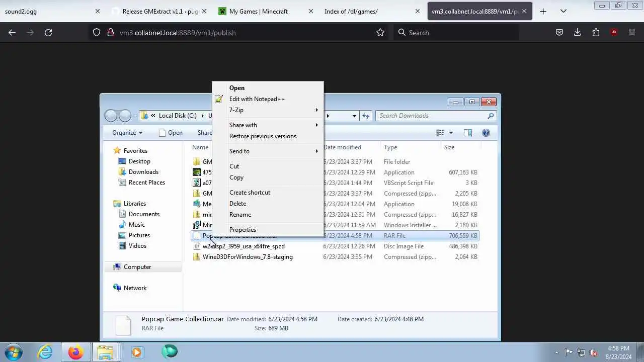Open the Organize dropdown menu
Viewport: 644px width, 362px height.
127,133
